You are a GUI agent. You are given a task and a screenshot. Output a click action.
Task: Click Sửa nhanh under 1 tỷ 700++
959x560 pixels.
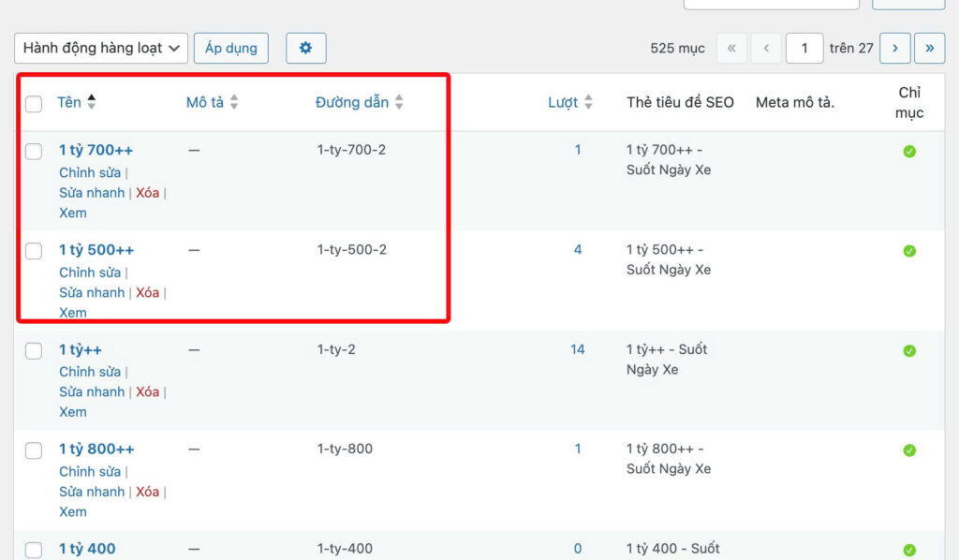click(92, 193)
